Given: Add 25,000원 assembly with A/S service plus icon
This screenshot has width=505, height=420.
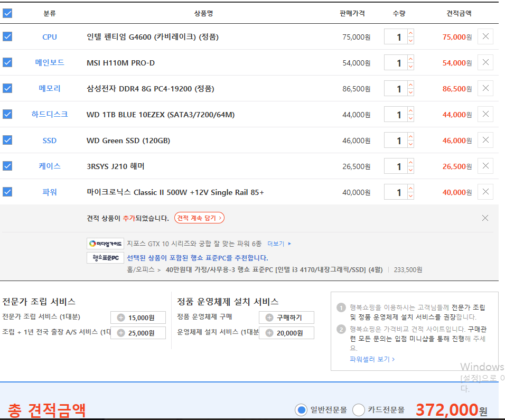Looking at the screenshot, I should pos(121,333).
